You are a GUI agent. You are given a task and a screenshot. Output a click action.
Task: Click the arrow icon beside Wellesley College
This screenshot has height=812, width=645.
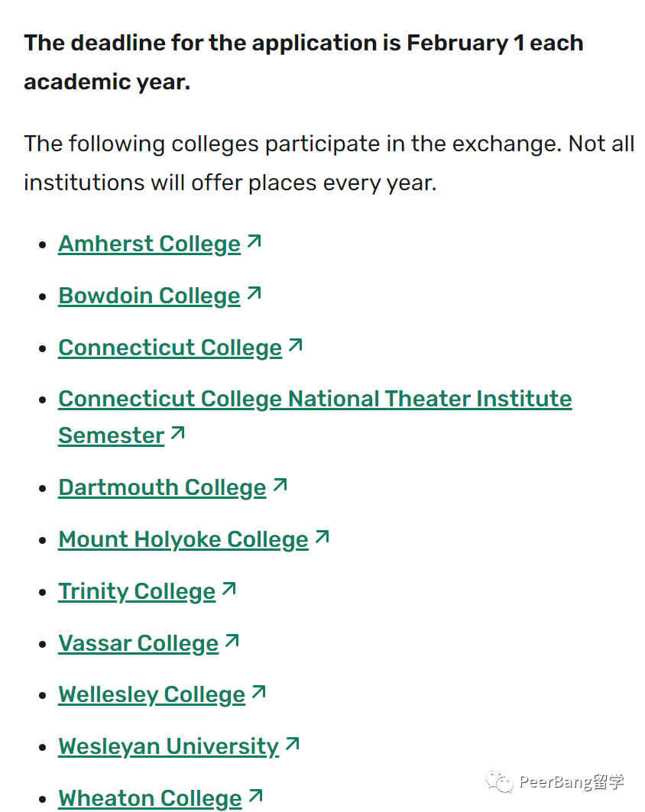pos(258,692)
